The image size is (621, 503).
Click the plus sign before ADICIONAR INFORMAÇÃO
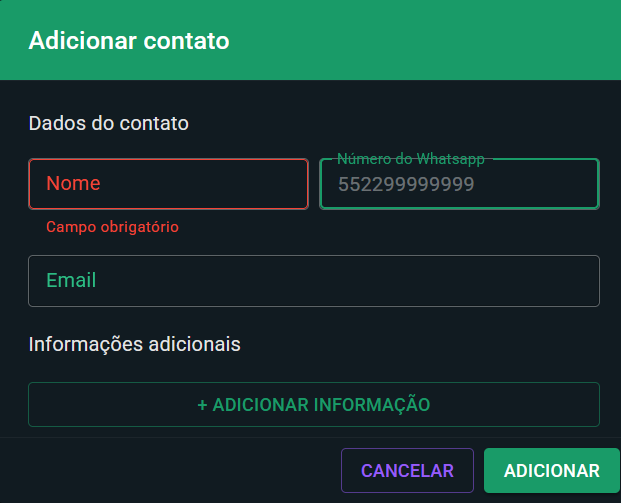pyautogui.click(x=202, y=405)
